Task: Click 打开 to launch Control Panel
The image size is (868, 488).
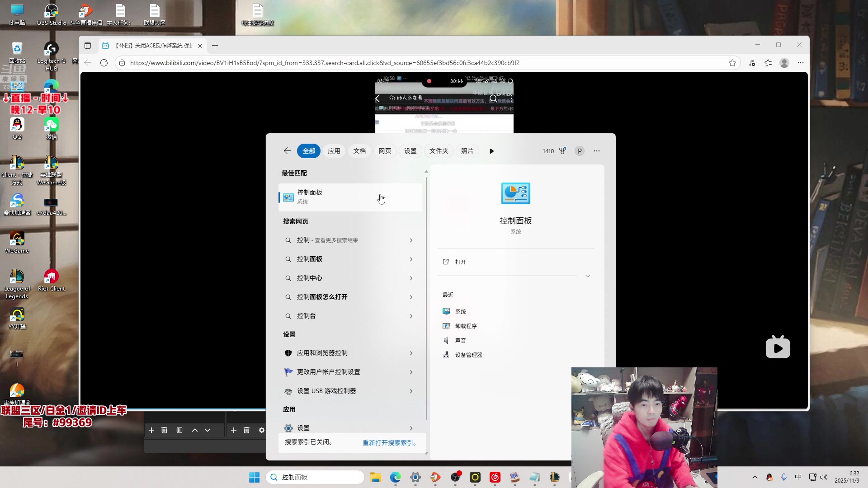Action: click(460, 262)
